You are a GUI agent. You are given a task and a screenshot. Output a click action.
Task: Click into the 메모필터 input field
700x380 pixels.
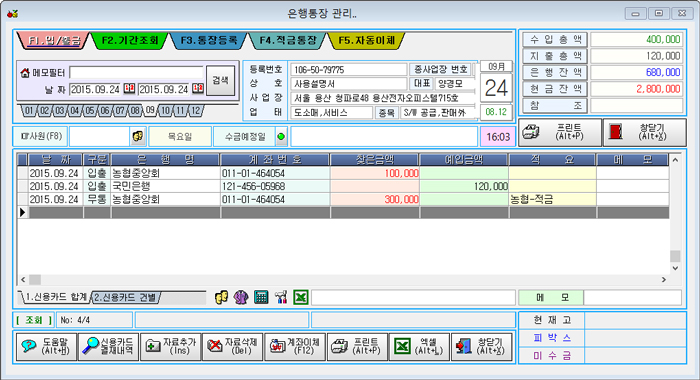pyautogui.click(x=136, y=72)
